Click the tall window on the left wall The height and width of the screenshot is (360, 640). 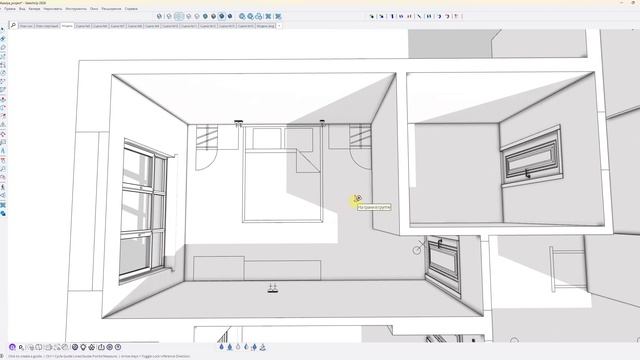[144, 211]
